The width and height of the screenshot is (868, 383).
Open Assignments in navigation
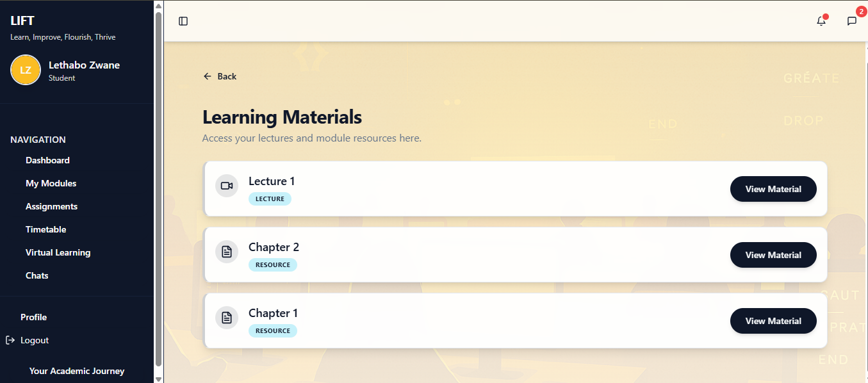(x=51, y=206)
